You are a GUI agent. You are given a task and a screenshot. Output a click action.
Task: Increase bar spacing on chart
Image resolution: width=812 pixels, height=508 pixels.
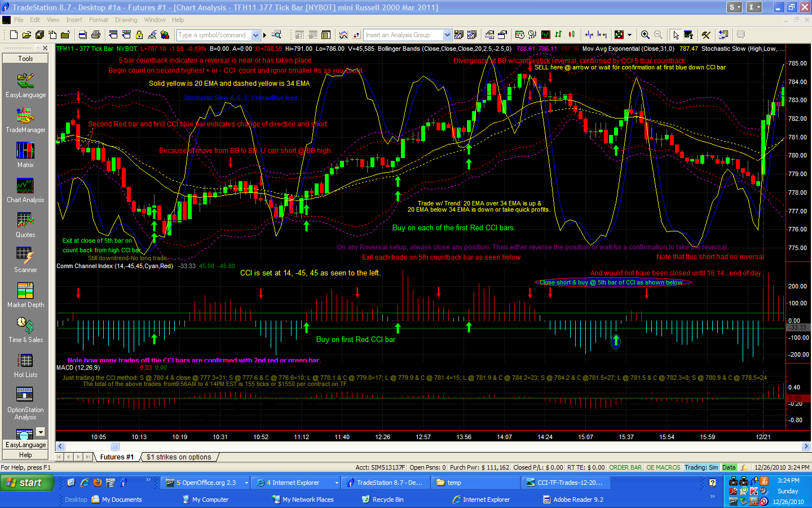602,35
